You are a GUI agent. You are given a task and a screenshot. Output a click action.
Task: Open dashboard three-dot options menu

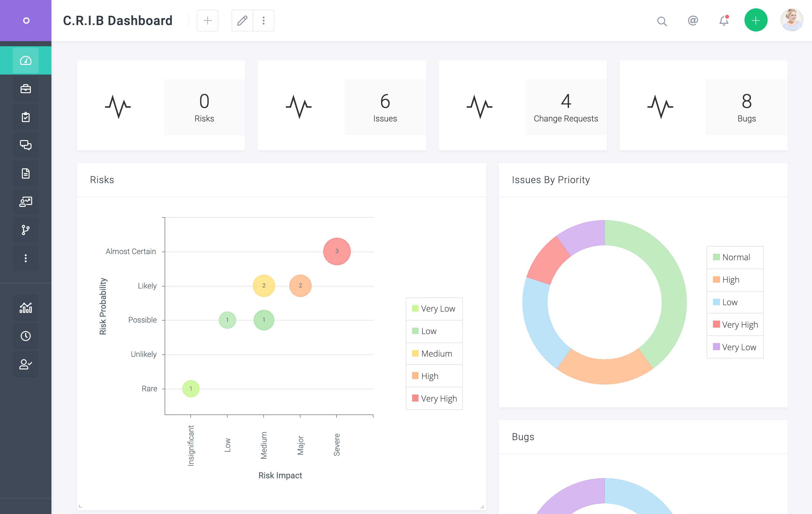point(263,21)
